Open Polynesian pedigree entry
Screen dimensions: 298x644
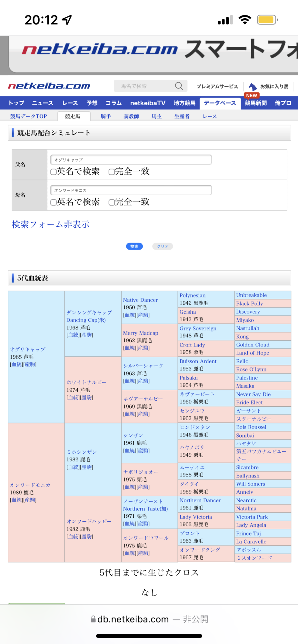point(193,295)
